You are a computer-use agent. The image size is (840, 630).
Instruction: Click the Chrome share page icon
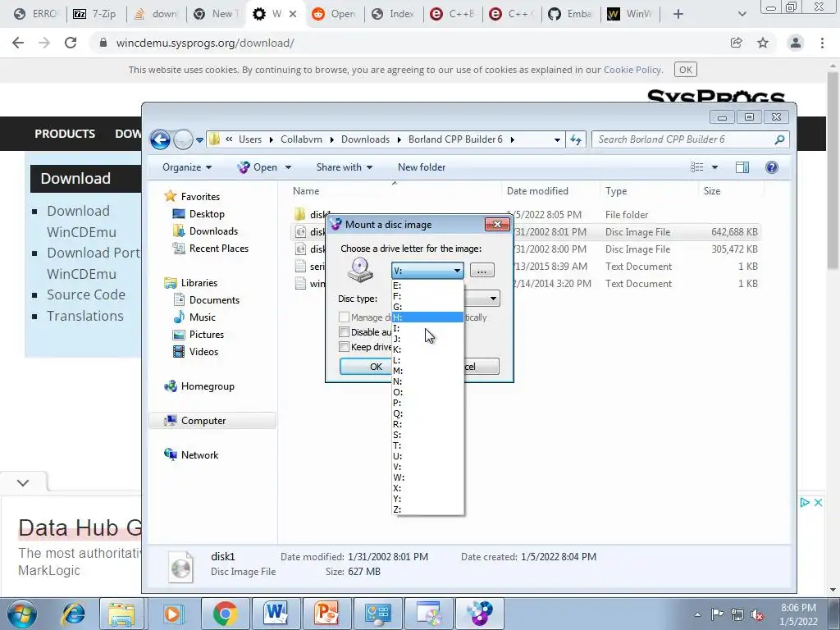tap(737, 43)
